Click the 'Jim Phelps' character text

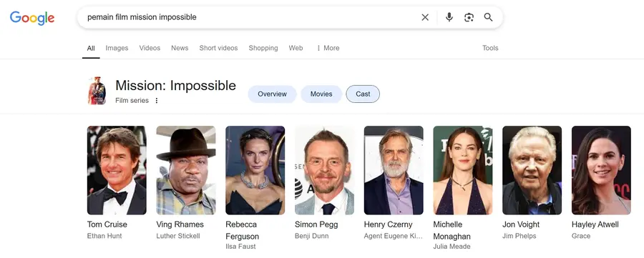(519, 236)
